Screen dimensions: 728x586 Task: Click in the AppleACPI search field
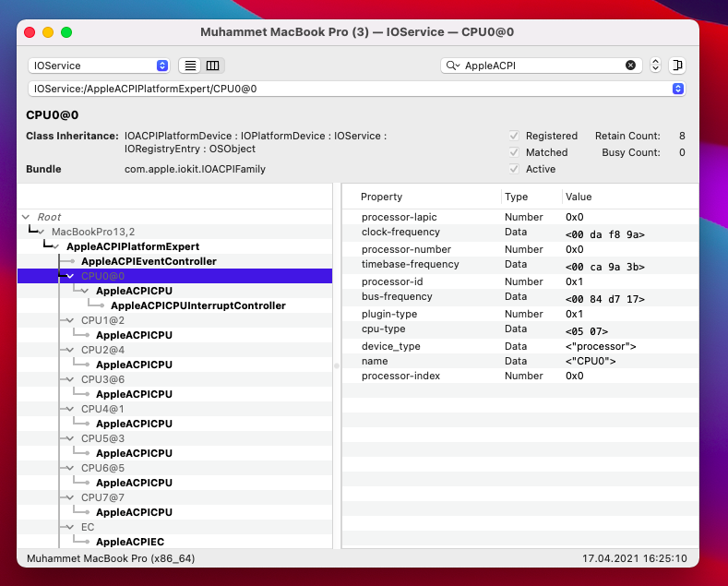pos(540,66)
